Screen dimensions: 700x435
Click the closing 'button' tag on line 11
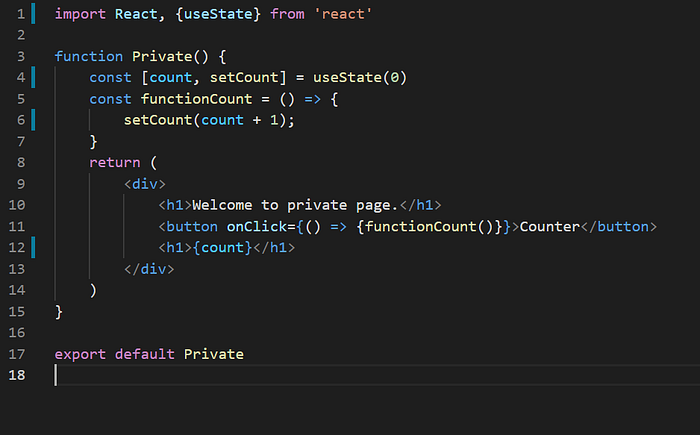point(619,226)
